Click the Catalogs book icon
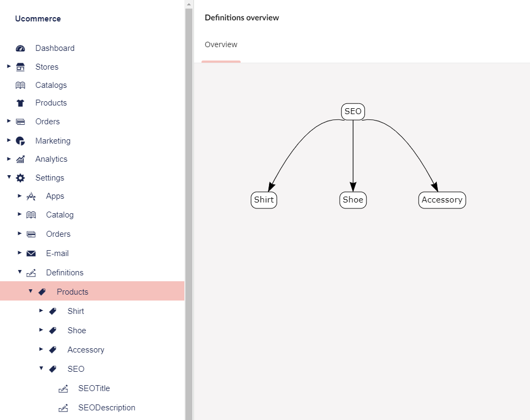Screen dimensions: 530x420 click(20, 85)
